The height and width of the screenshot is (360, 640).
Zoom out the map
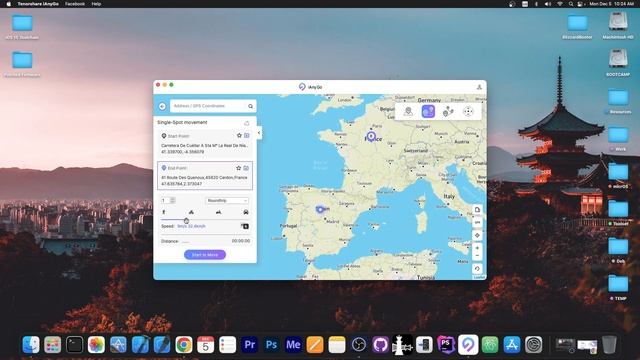[x=477, y=256]
